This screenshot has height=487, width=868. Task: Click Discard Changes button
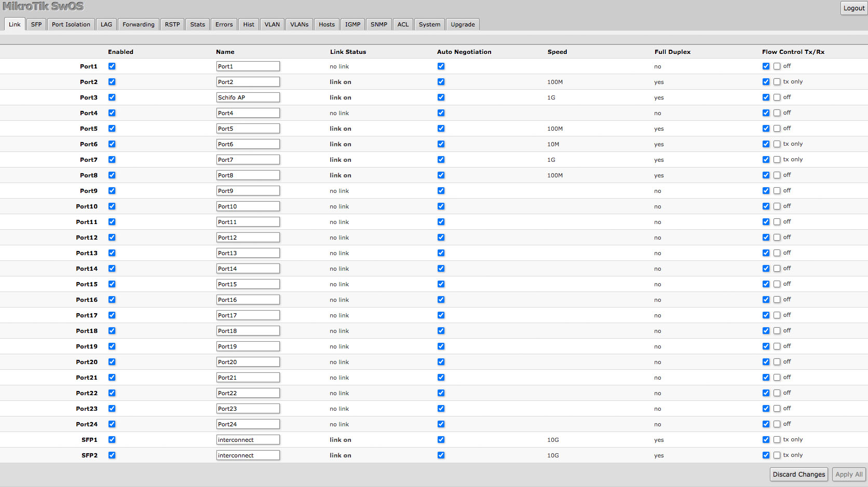(x=799, y=474)
